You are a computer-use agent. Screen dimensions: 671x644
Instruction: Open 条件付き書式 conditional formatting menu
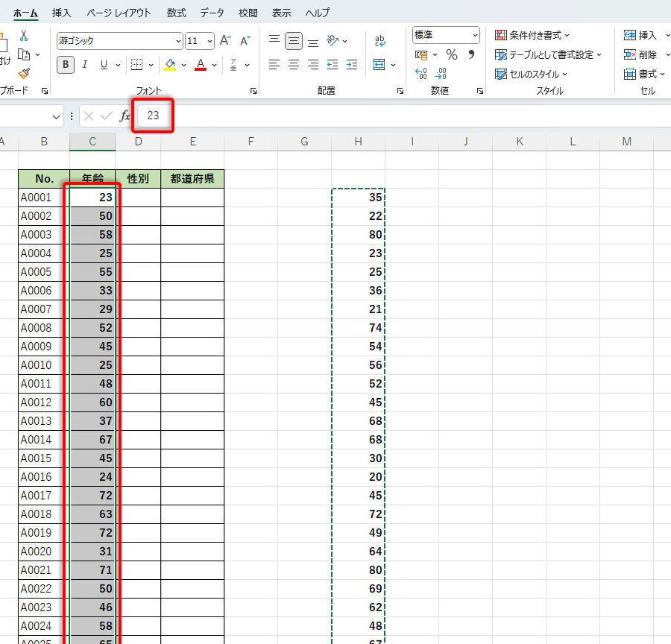click(x=532, y=35)
